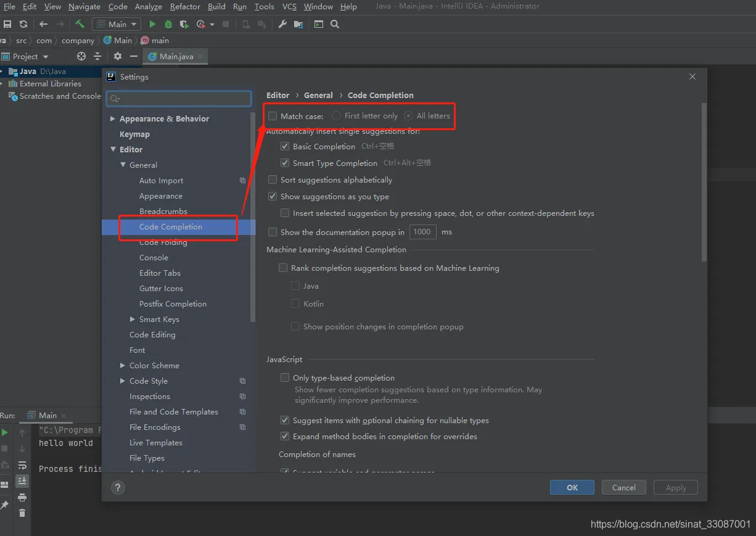This screenshot has height=536, width=756.
Task: Toggle Suggest items with optional chaining
Action: pyautogui.click(x=285, y=421)
